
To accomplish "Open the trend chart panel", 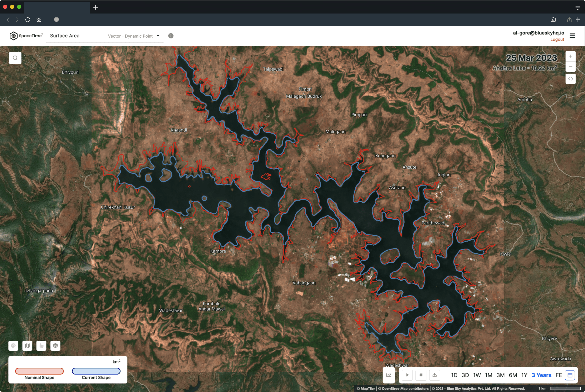I will [x=389, y=375].
